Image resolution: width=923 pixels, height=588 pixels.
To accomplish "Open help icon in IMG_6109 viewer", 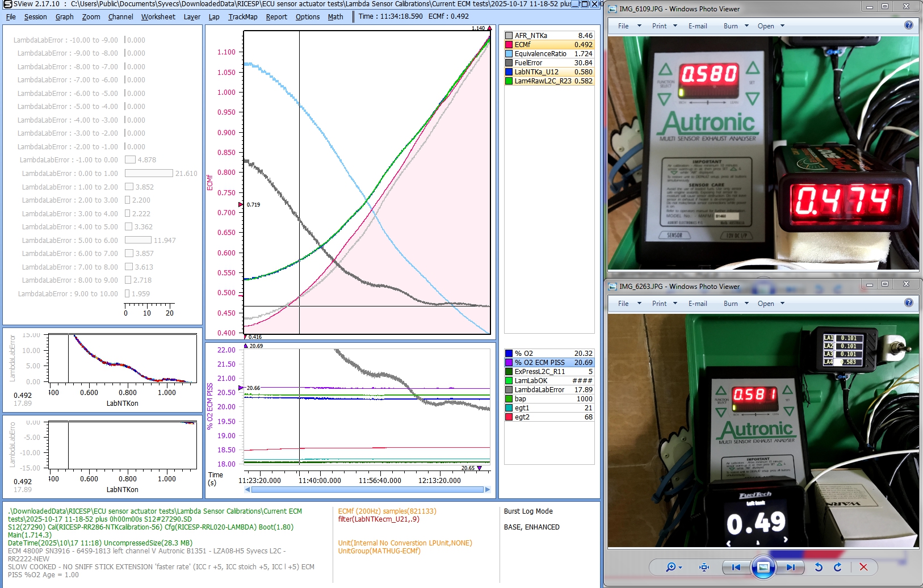I will coord(908,26).
